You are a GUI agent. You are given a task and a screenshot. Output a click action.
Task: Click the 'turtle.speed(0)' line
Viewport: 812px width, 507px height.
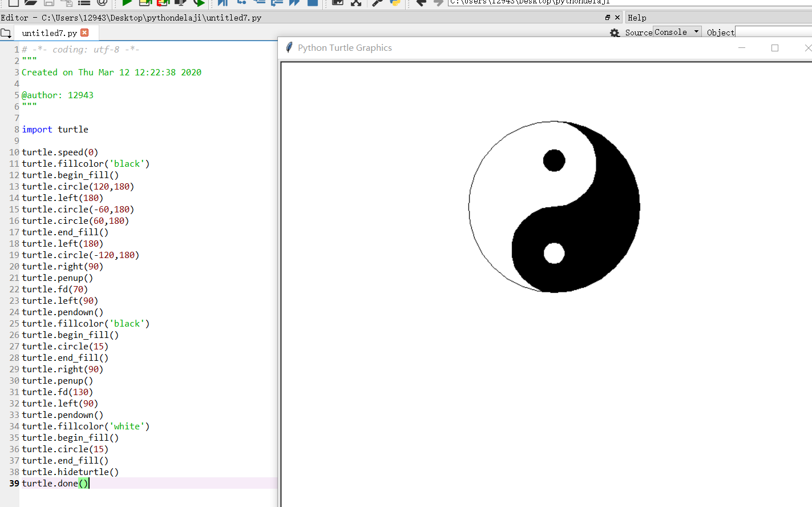pos(60,152)
